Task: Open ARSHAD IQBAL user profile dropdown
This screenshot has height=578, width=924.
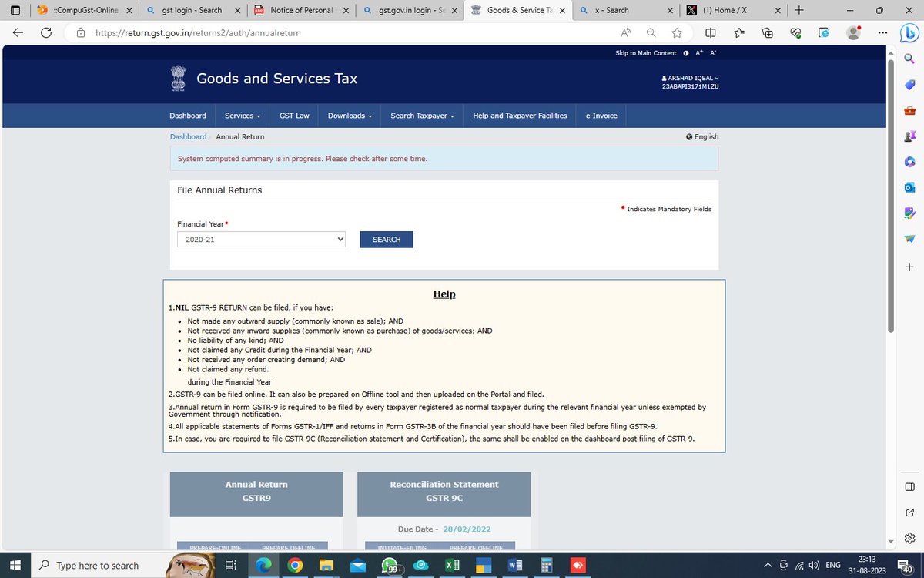Action: [x=690, y=78]
